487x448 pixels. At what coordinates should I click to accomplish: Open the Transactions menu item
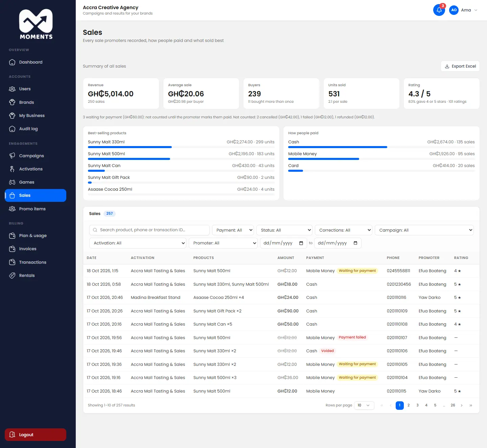pyautogui.click(x=36, y=262)
